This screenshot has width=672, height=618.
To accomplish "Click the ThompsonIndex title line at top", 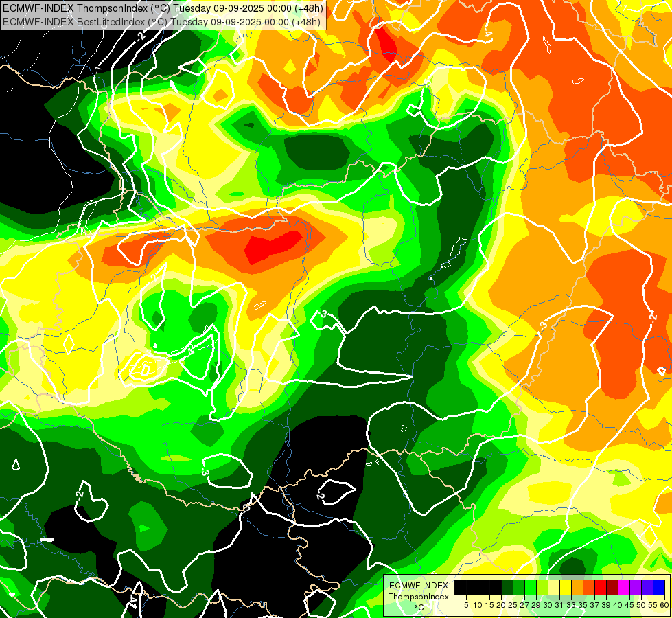I will 163,8.
